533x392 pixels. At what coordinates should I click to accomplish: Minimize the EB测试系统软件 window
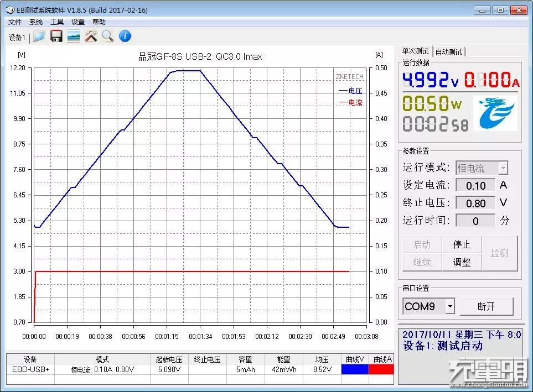tap(482, 11)
